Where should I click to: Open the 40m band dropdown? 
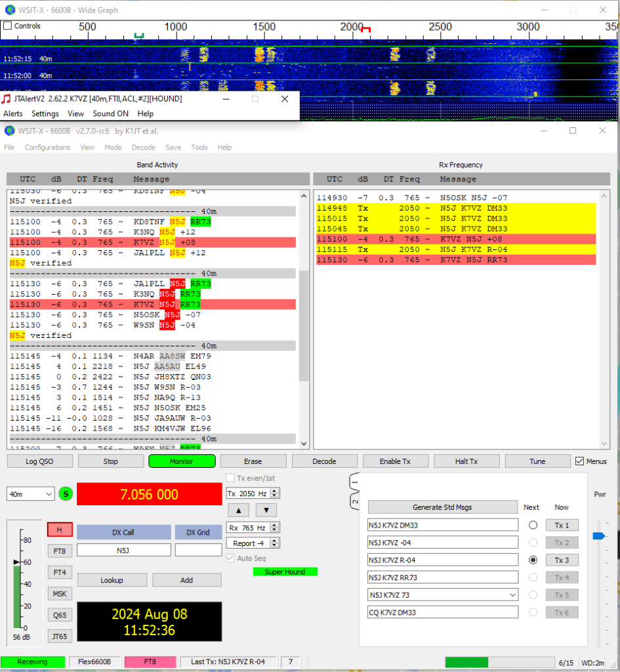point(30,494)
